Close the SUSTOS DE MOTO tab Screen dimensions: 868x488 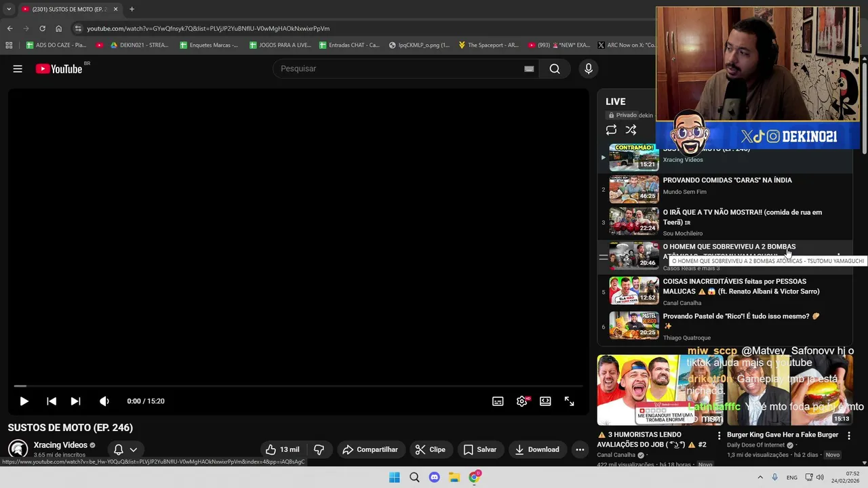(115, 9)
